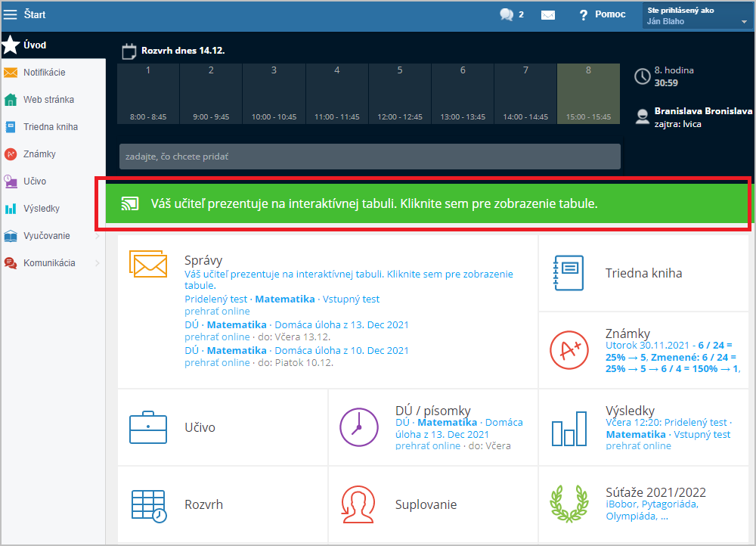Click the Učivo briefcase tile icon
The width and height of the screenshot is (756, 546).
click(x=148, y=427)
